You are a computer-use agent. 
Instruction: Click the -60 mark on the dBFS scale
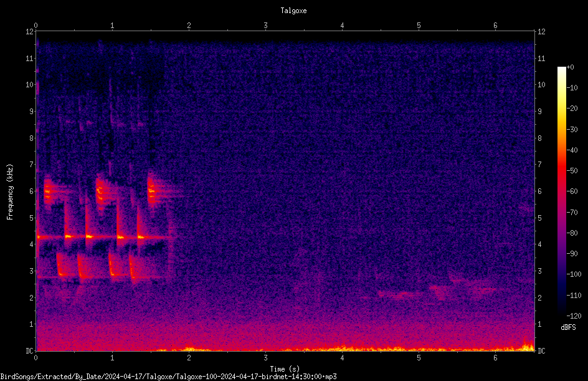(x=572, y=191)
